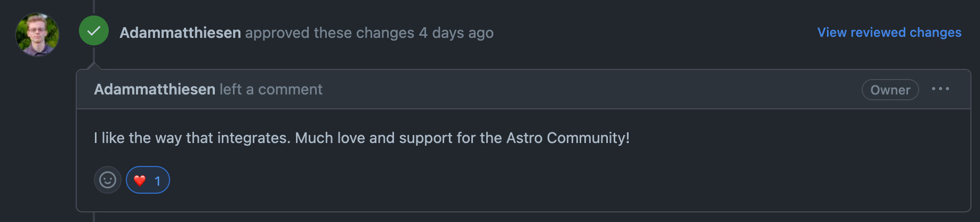Toggle the heart reaction on the comment
Image resolution: width=980 pixels, height=222 pixels.
click(148, 180)
